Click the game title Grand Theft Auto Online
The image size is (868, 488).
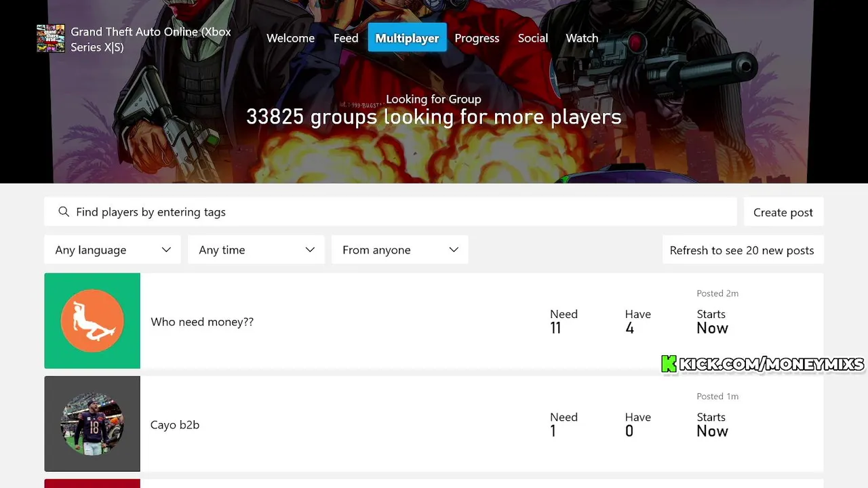[x=151, y=39]
